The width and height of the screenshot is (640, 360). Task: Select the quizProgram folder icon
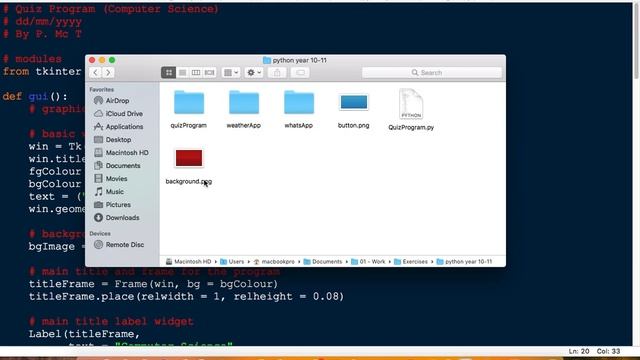pos(189,102)
